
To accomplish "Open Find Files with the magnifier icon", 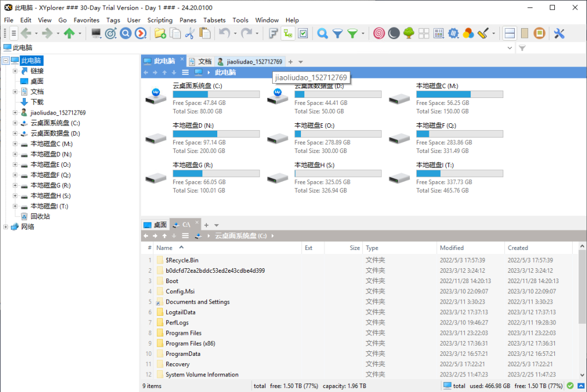I will coord(323,34).
